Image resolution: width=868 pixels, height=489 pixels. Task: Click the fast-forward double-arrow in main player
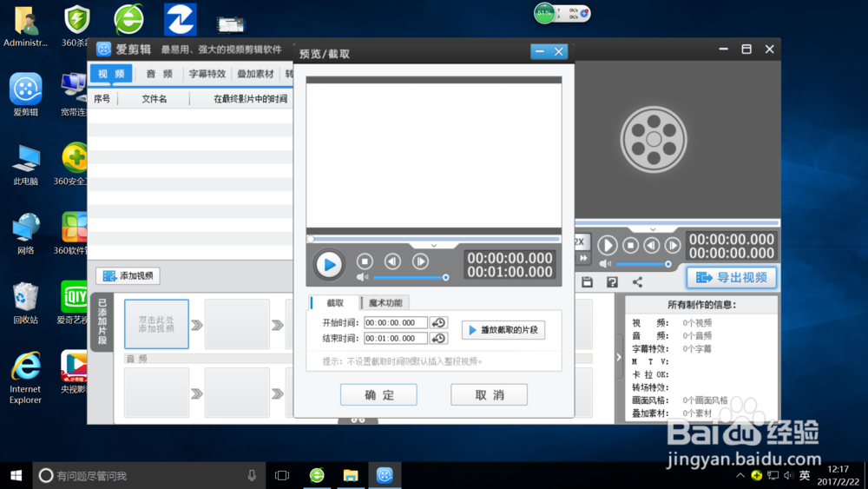(583, 258)
